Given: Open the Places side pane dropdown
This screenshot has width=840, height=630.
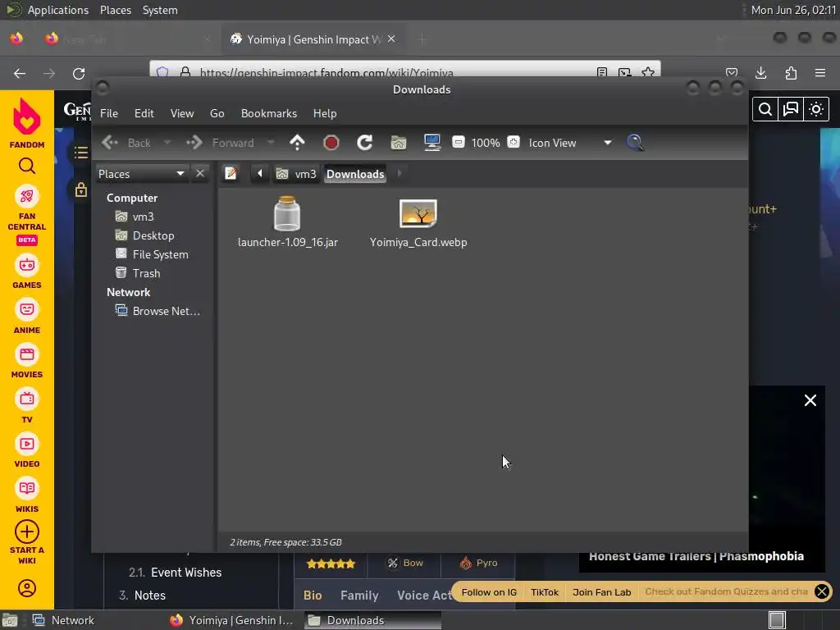Looking at the screenshot, I should (x=141, y=174).
